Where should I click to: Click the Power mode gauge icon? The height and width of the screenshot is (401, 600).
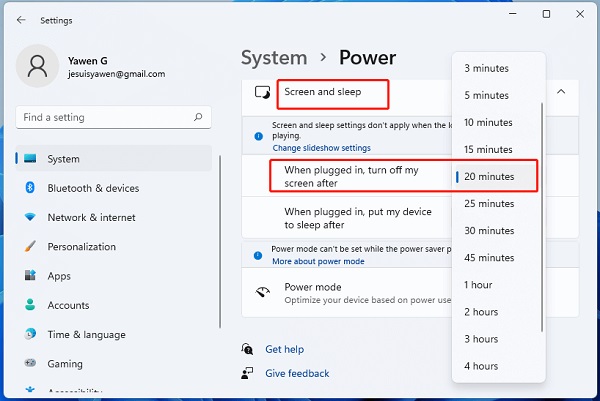click(262, 292)
